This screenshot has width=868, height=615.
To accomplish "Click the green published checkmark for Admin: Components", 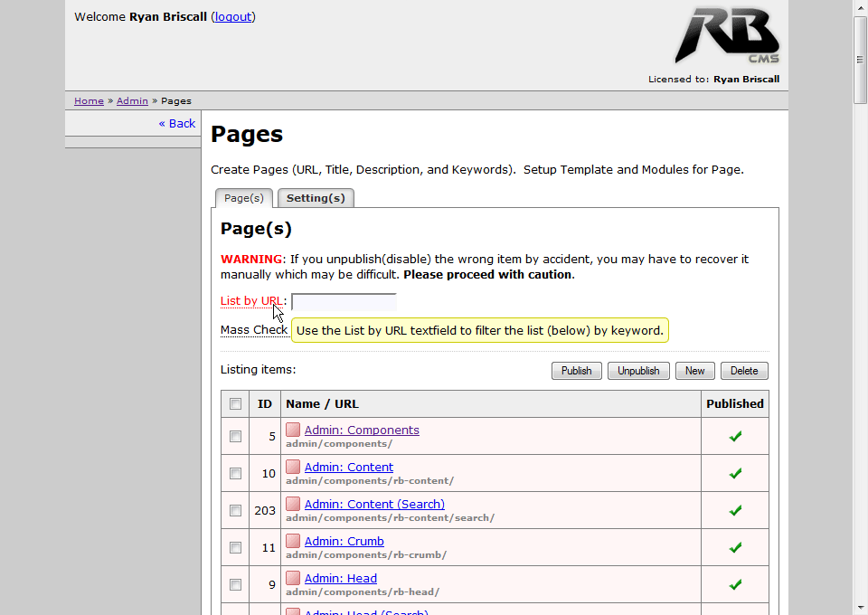I will [735, 436].
